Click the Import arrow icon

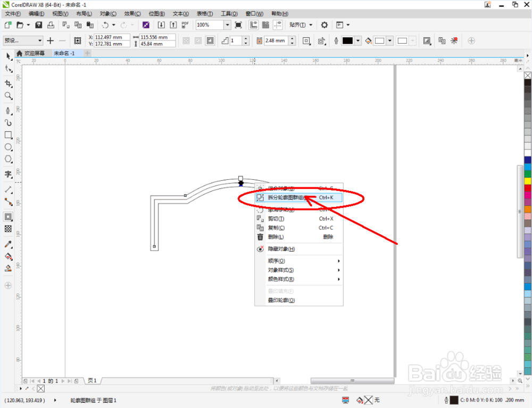click(x=161, y=25)
